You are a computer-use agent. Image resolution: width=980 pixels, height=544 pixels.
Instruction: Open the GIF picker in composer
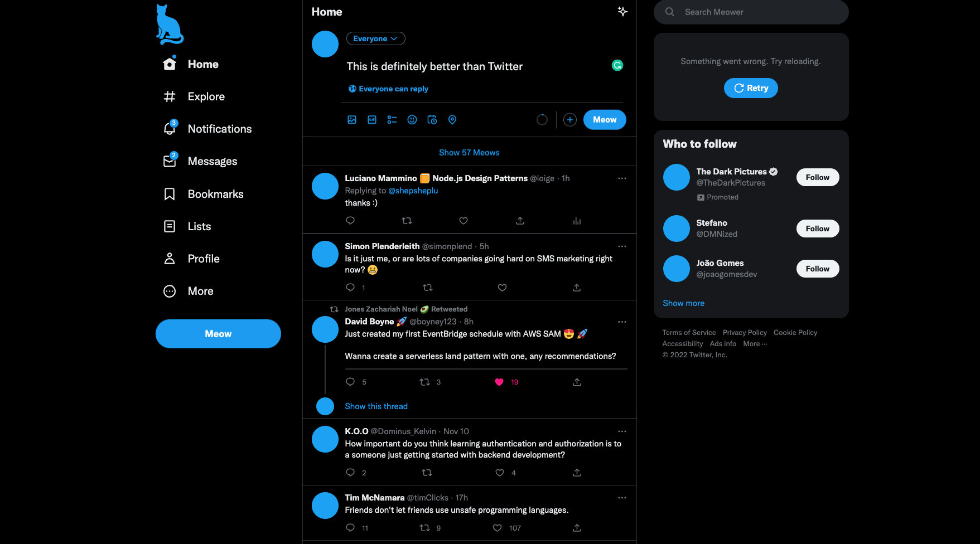pos(372,120)
